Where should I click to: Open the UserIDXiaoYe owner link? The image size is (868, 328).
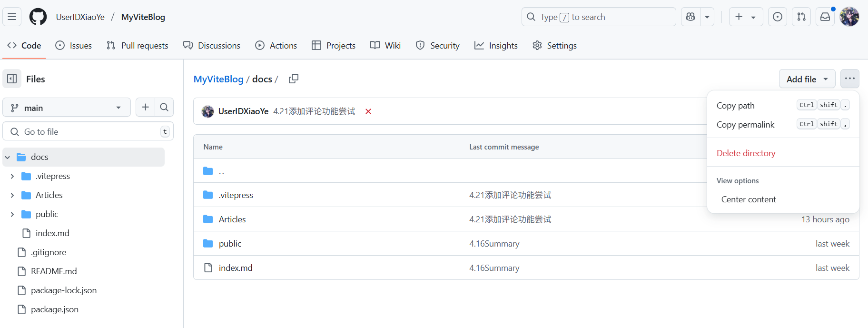click(x=80, y=17)
